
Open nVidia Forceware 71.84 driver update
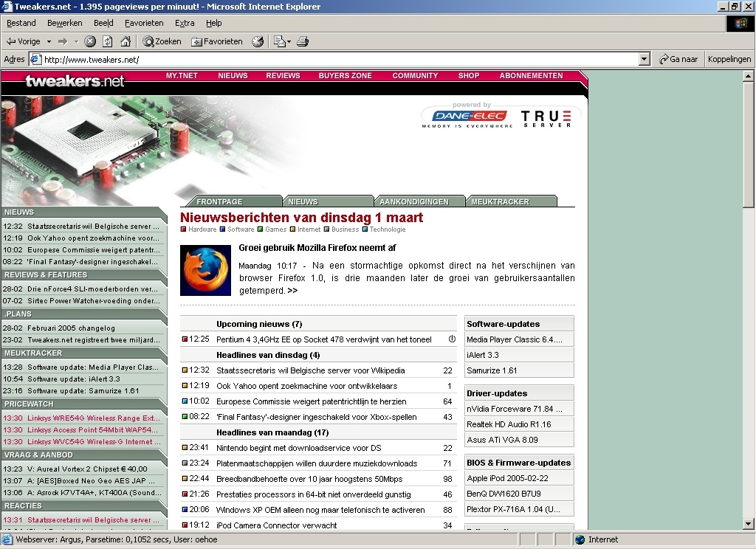[515, 409]
